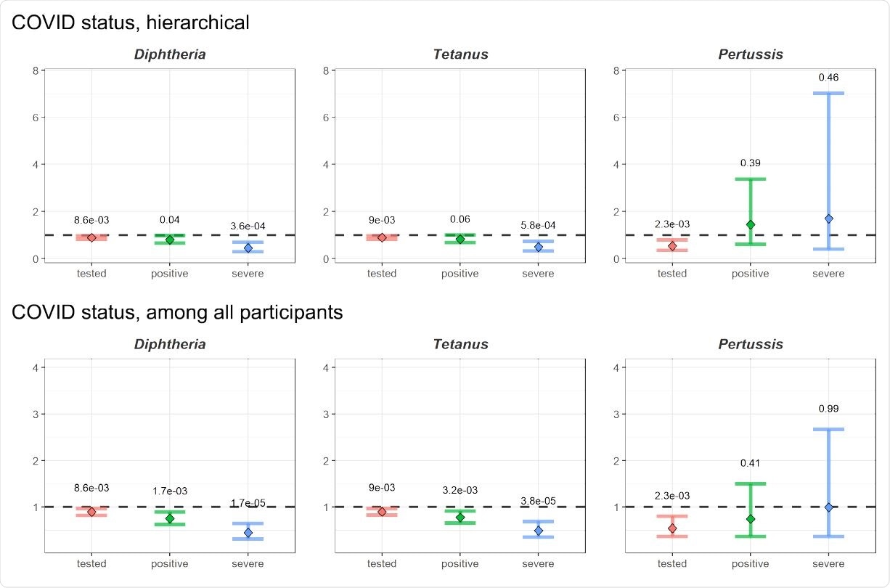Screen dimensions: 890x588
Task: Click the green positive diamond in hierarchical Pertussis plot
Action: (751, 224)
